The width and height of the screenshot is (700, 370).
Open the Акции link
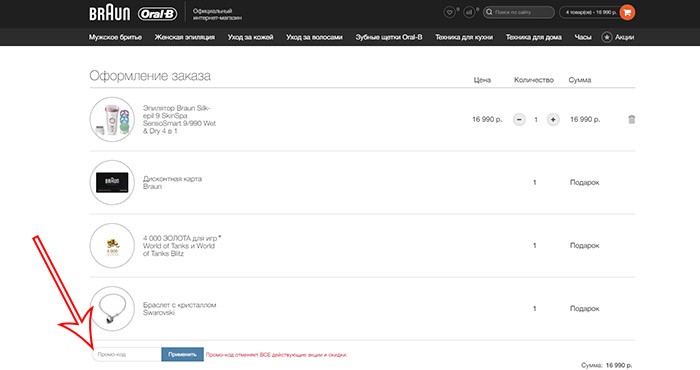(x=625, y=37)
